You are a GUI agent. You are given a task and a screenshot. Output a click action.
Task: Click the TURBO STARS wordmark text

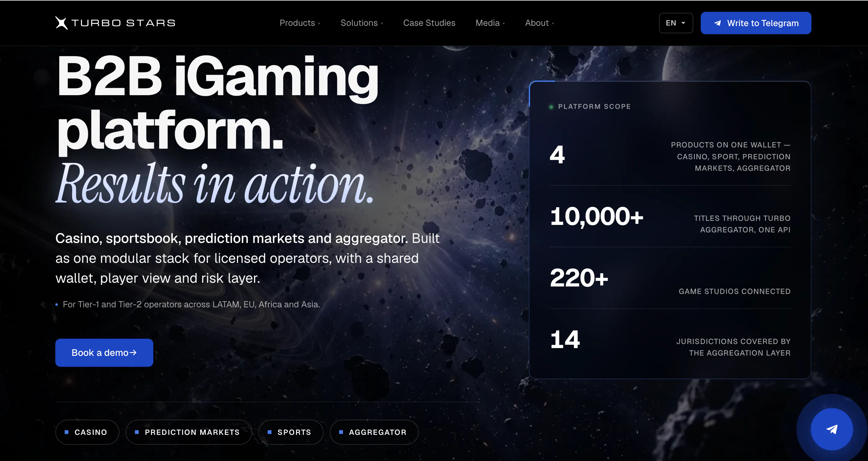[x=123, y=23]
